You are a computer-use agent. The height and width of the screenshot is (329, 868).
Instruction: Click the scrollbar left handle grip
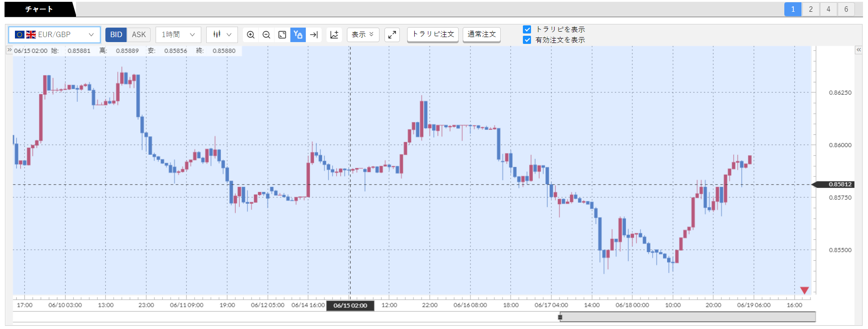point(560,317)
